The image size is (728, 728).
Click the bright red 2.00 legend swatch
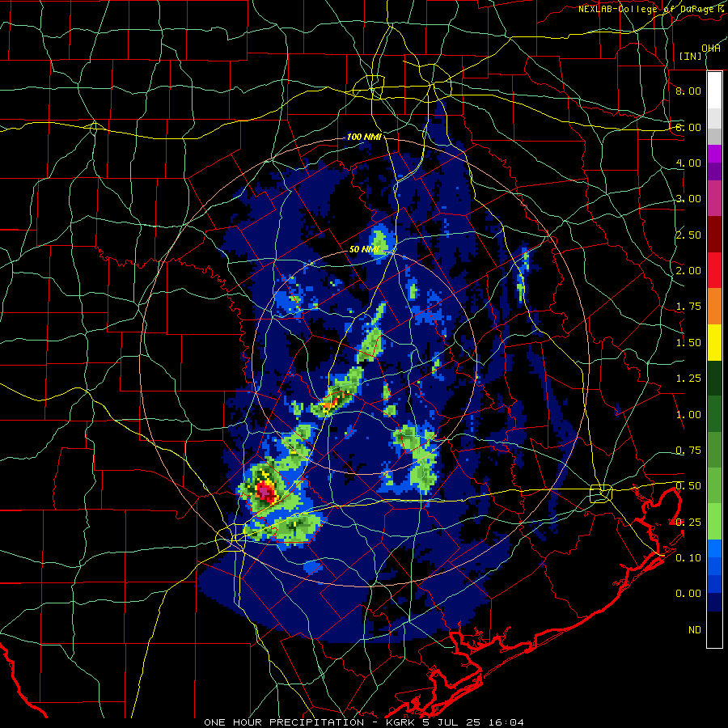click(x=714, y=270)
